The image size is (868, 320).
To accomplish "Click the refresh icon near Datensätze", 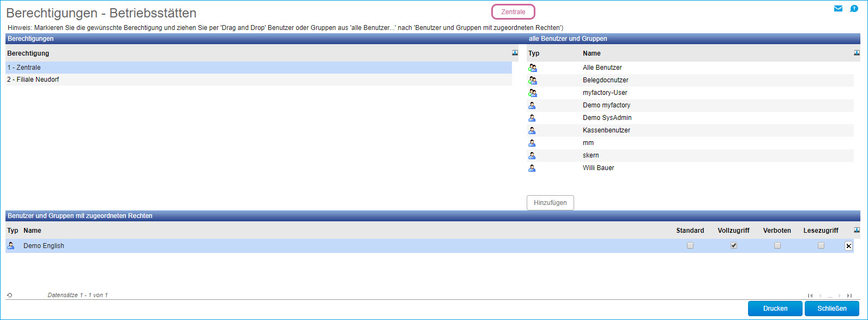I will (9, 295).
